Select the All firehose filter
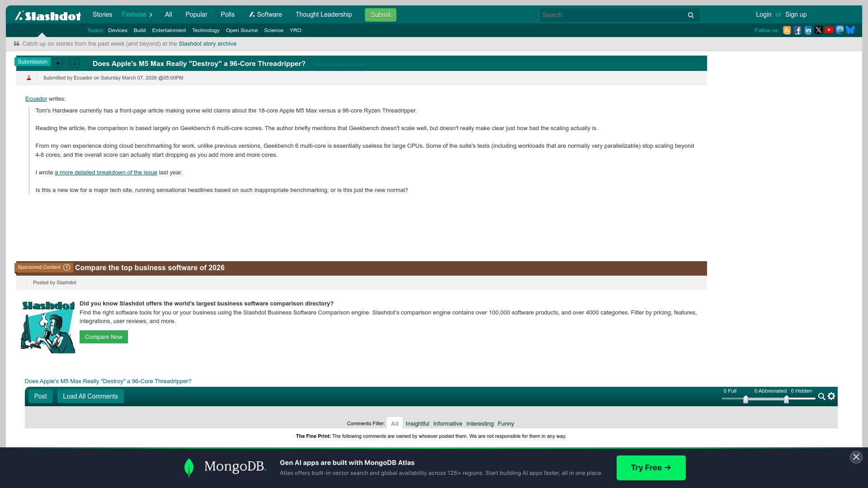This screenshot has height=488, width=868. click(169, 14)
